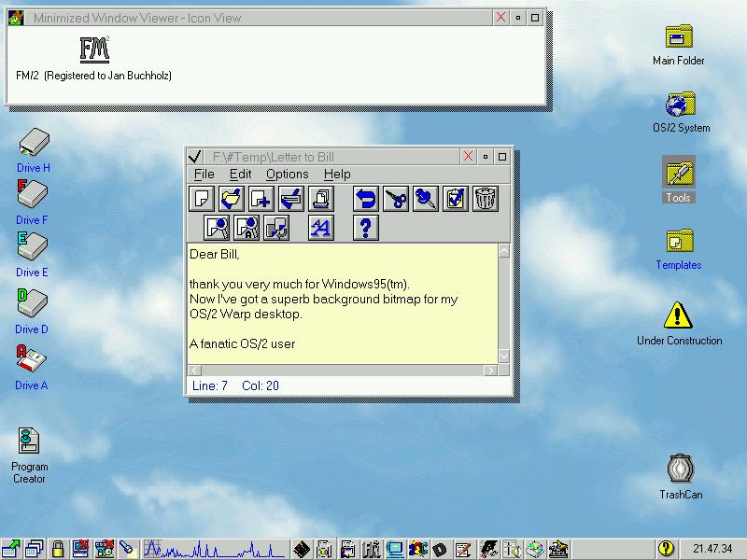
Task: Select the TrashCan desktop icon
Action: (x=681, y=469)
